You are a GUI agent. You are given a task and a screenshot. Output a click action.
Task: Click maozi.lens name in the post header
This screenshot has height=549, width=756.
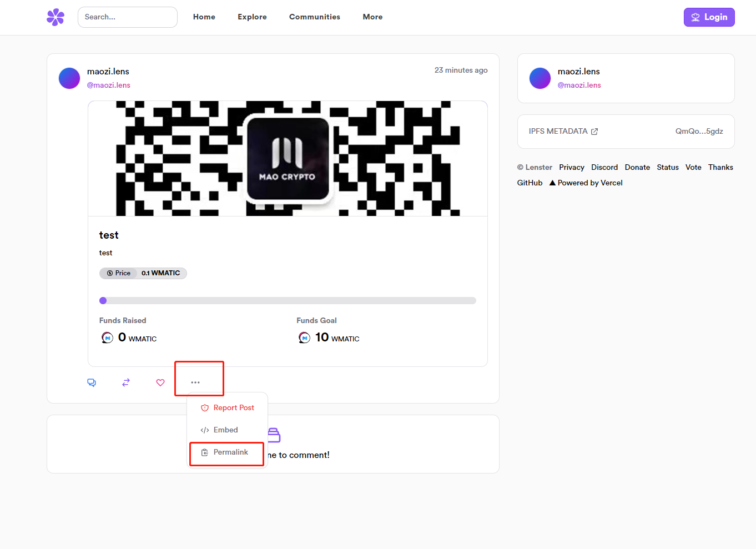[x=108, y=72]
